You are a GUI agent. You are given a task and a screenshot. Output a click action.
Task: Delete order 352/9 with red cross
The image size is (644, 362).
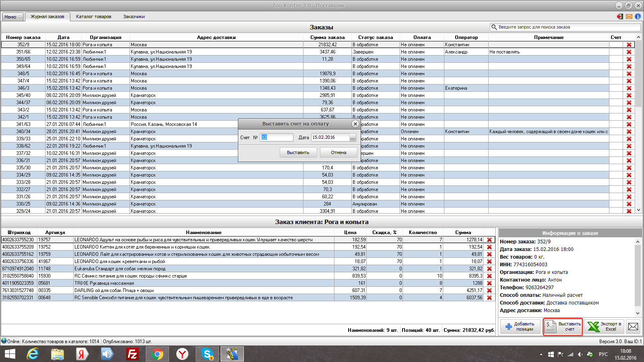629,45
